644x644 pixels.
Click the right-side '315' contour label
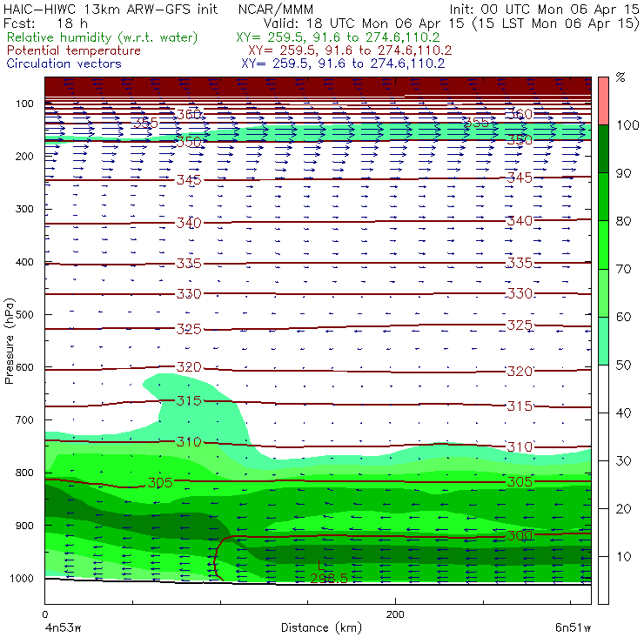click(x=520, y=406)
